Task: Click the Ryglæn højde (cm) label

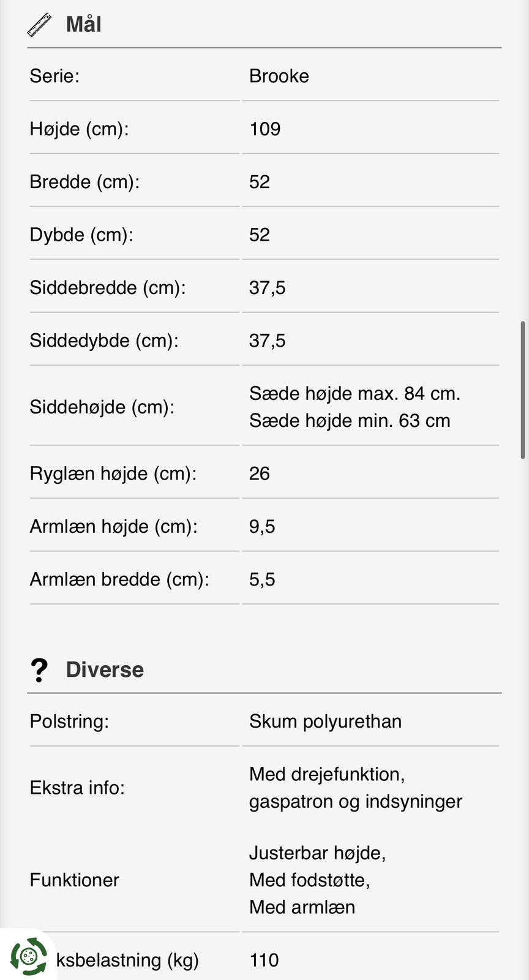Action: point(113,473)
